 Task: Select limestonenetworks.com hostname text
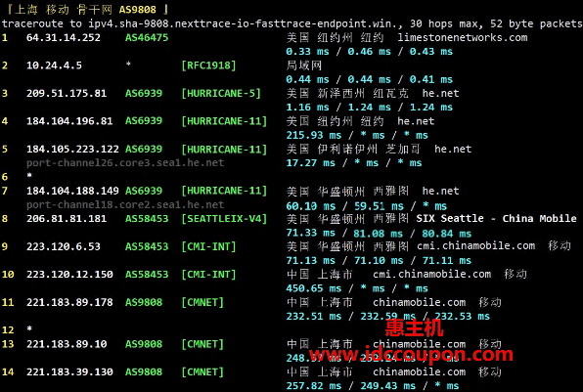click(462, 37)
